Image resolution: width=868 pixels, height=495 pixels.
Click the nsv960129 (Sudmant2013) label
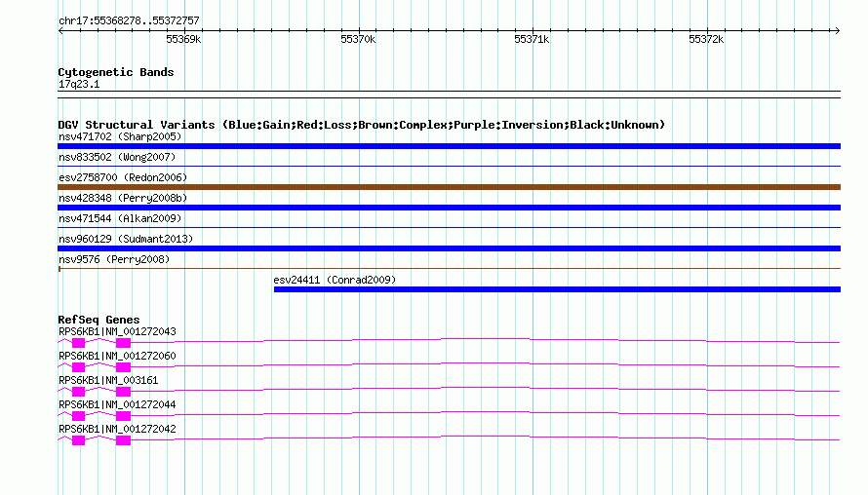coord(126,239)
